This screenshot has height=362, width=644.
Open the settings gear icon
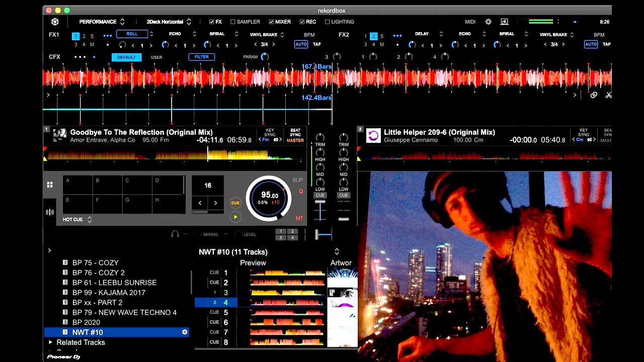coord(488,22)
